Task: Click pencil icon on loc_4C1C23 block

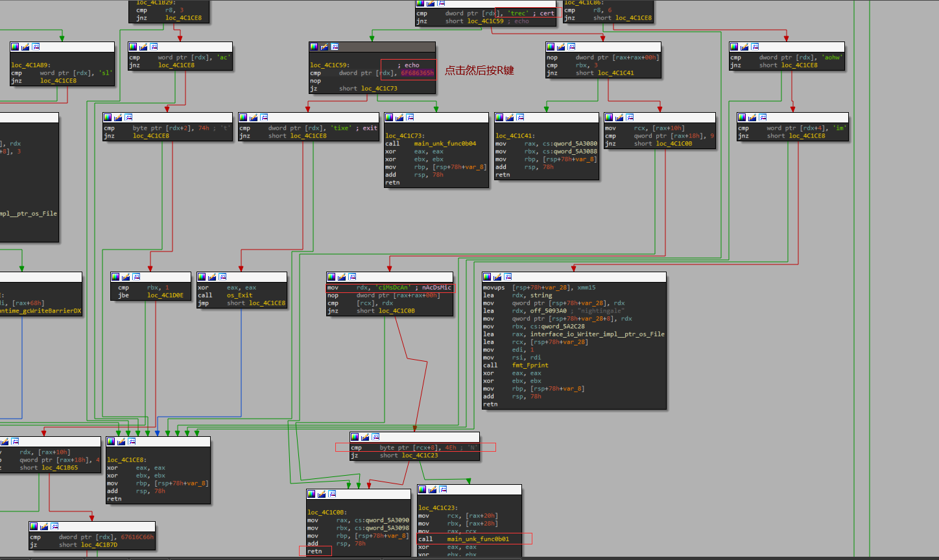Action: pyautogui.click(x=433, y=489)
